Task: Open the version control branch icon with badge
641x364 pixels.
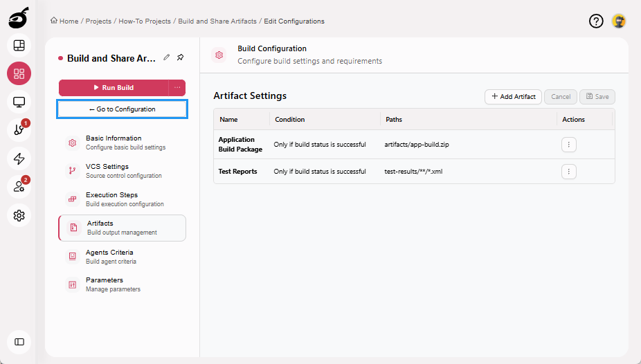Action: pyautogui.click(x=19, y=130)
